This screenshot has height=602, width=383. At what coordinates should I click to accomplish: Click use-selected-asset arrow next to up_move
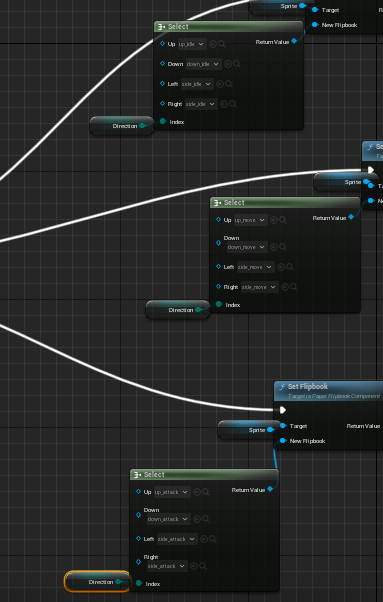point(274,220)
